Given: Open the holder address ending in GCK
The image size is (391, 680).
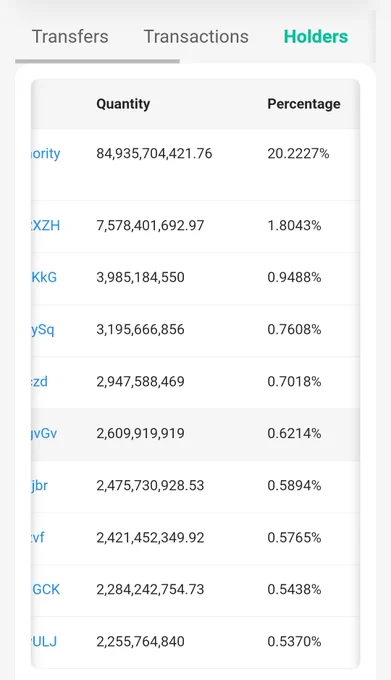Looking at the screenshot, I should point(46,589).
